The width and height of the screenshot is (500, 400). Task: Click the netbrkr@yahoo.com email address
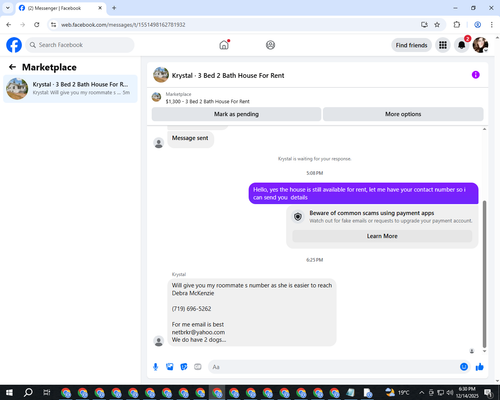(198, 332)
